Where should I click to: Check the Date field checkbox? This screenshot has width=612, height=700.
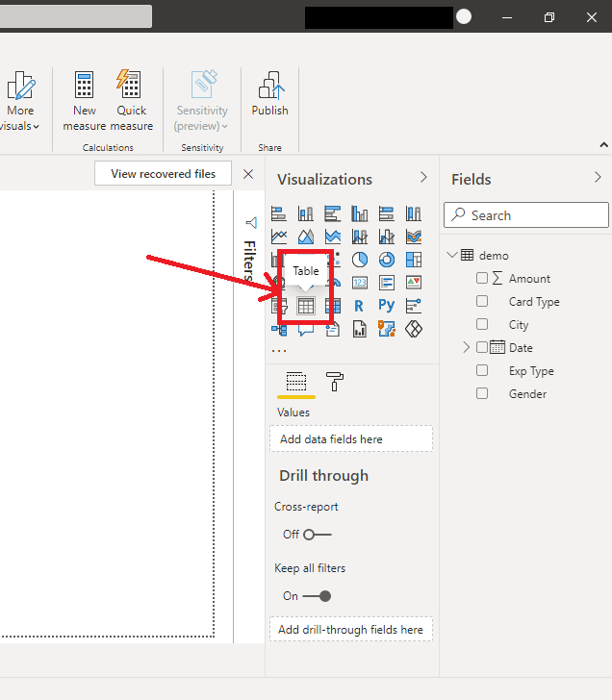tap(481, 347)
